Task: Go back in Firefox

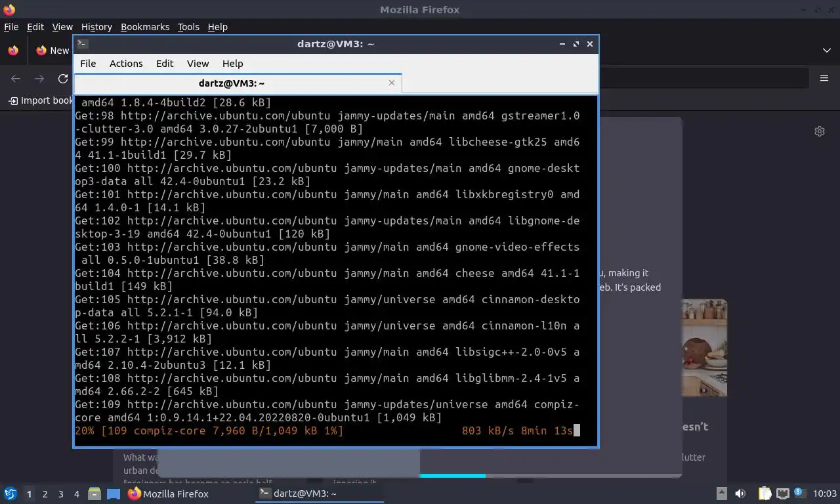Action: (x=16, y=79)
